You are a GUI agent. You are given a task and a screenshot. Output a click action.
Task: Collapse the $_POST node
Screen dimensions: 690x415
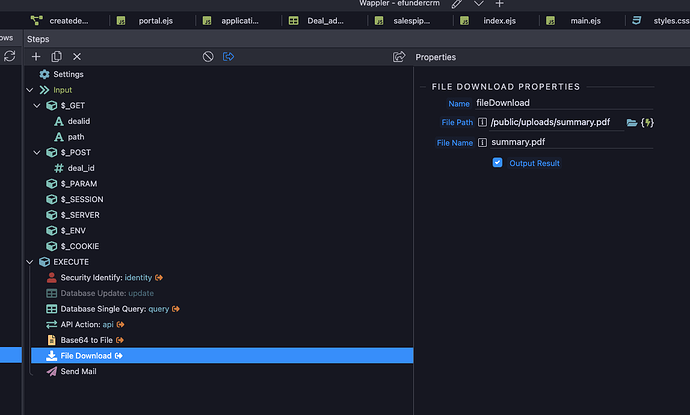[x=37, y=153]
